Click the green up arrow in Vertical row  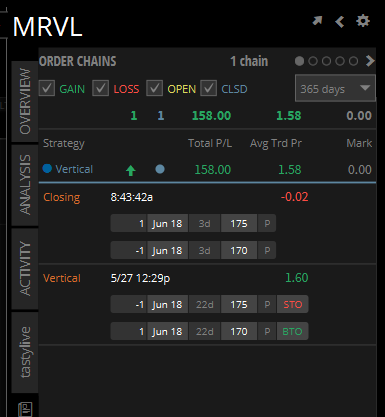131,170
